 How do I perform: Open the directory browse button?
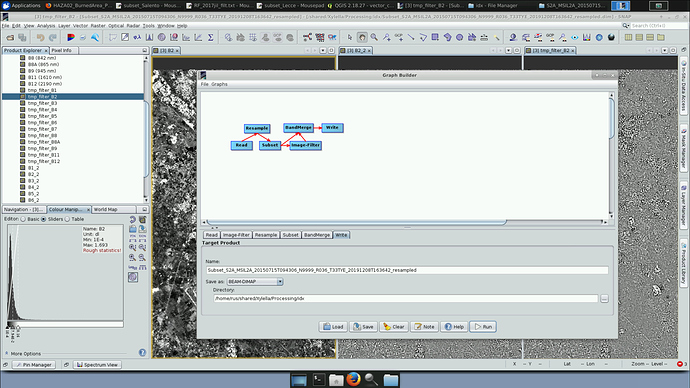click(x=604, y=299)
